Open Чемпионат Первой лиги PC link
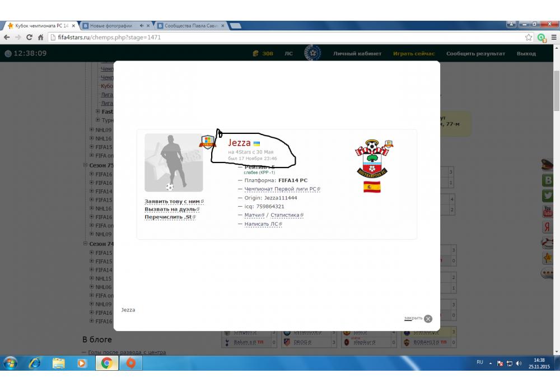 pos(282,189)
